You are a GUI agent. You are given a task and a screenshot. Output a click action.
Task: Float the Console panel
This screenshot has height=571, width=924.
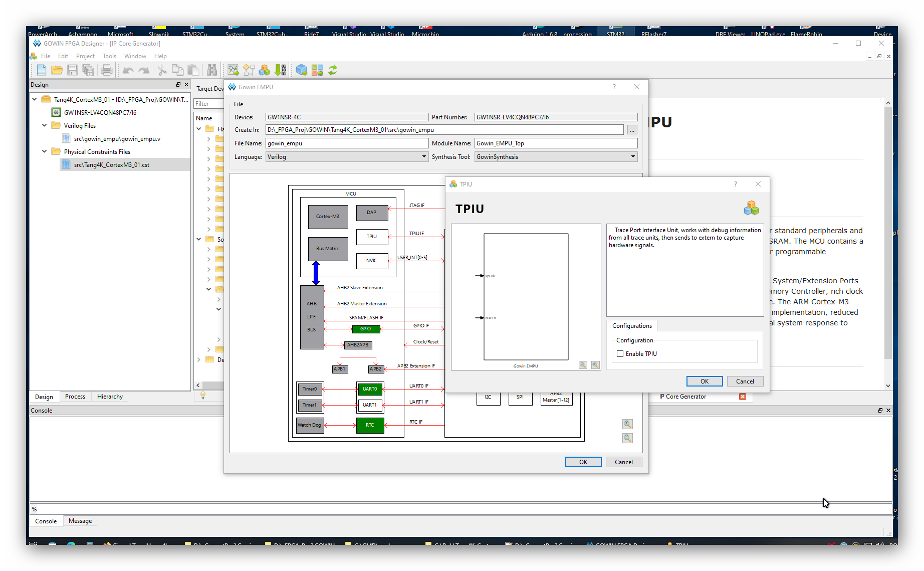(880, 411)
